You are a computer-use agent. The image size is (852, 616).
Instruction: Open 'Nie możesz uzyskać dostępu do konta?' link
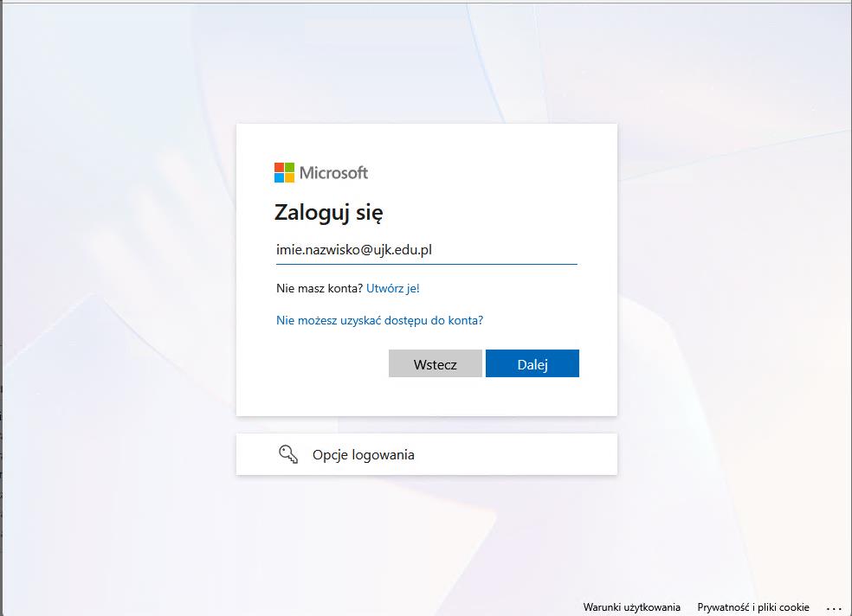(x=379, y=320)
